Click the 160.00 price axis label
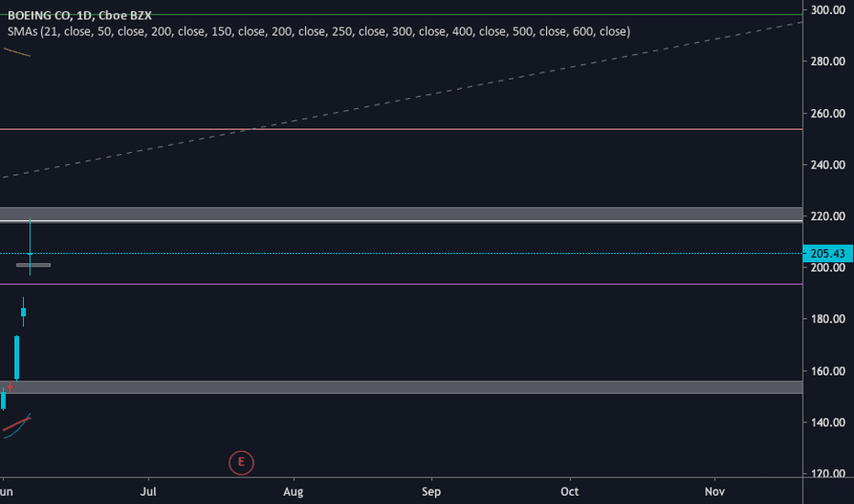Screen dimensions: 854x504 [827, 371]
